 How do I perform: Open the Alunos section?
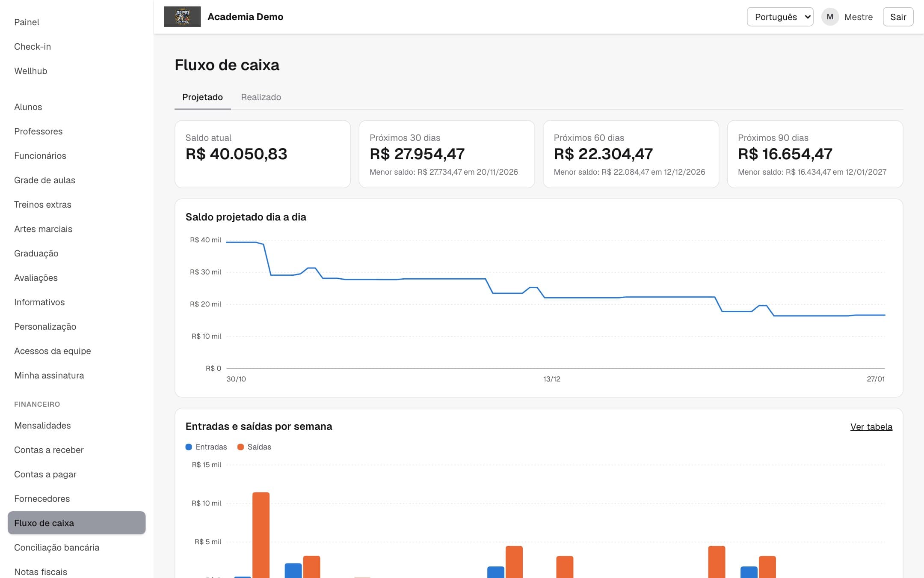point(77,107)
